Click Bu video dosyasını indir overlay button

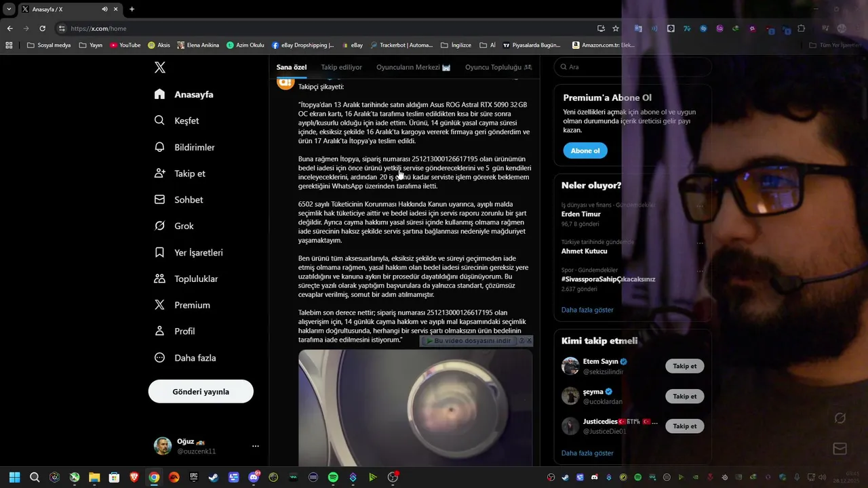(x=468, y=341)
